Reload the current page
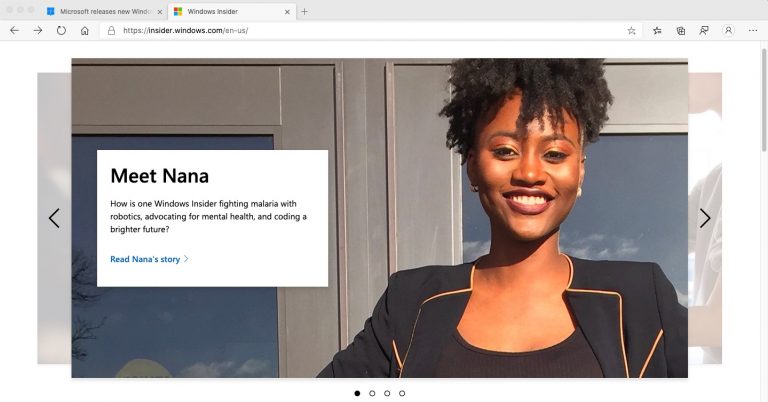 click(61, 30)
